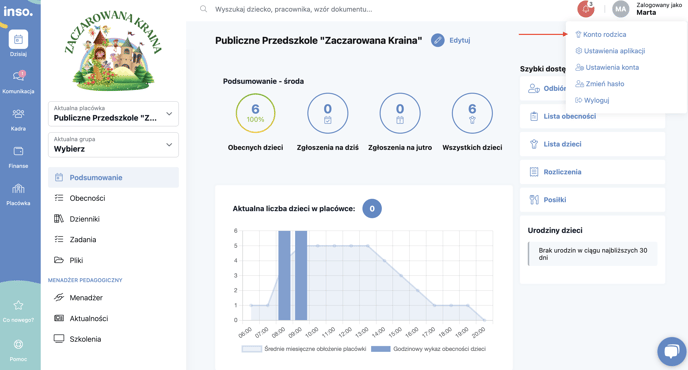Click the 09:00 bar in chart

(x=301, y=276)
